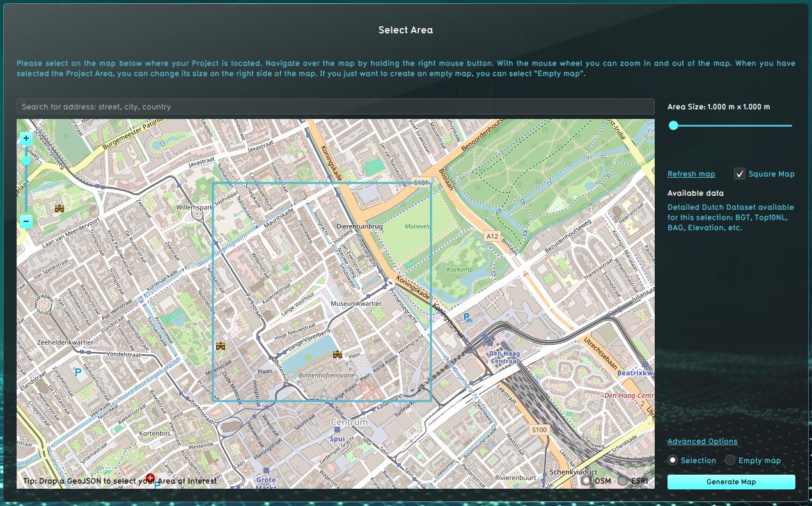
Task: Click the castle icon beside Plein label
Action: (338, 355)
